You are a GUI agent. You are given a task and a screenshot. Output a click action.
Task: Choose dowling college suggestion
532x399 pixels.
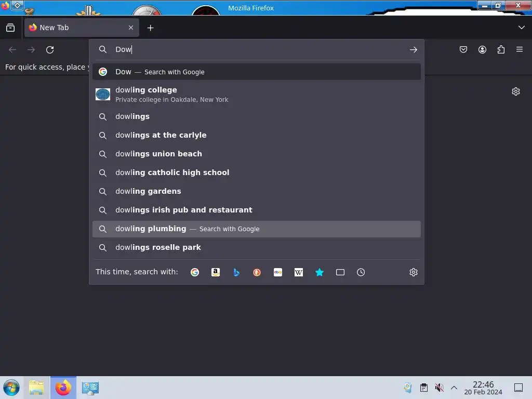pos(257,95)
